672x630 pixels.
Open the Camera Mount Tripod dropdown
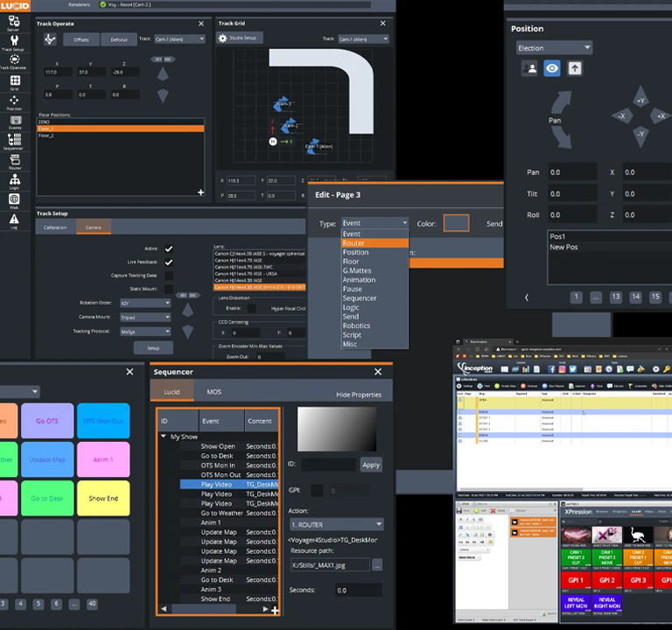tap(145, 317)
